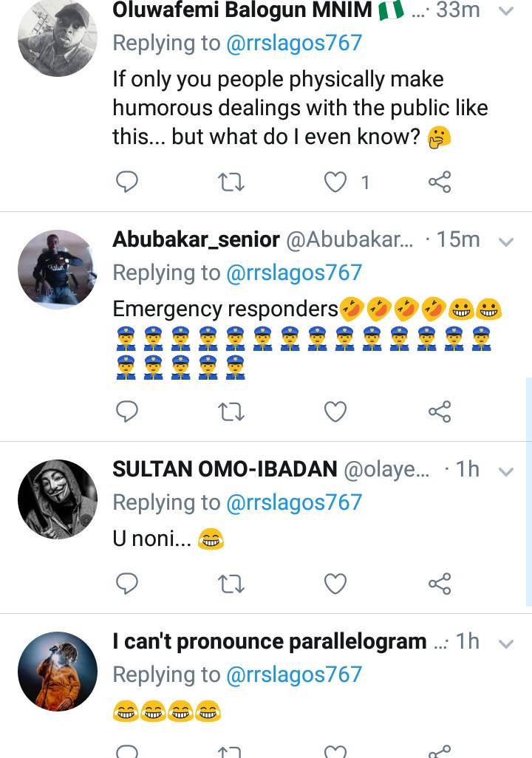532x758 pixels.
Task: Retweet SULTAN OMO-IBADAN's "U noni" tweet
Action: coord(232,584)
